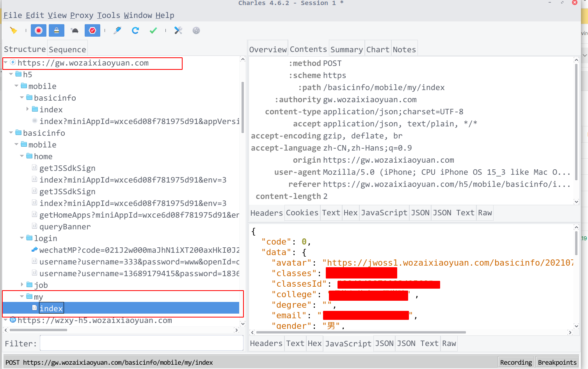Click the :path header value row

(384, 87)
